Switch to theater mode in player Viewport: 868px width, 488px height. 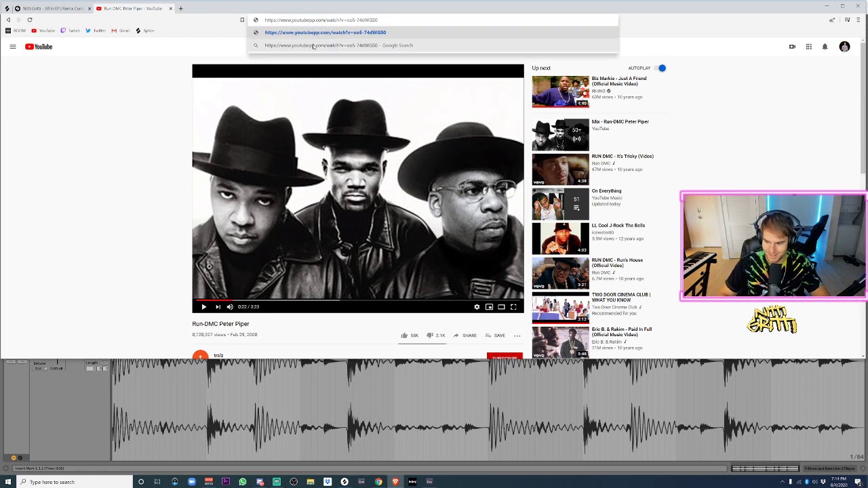click(x=501, y=307)
